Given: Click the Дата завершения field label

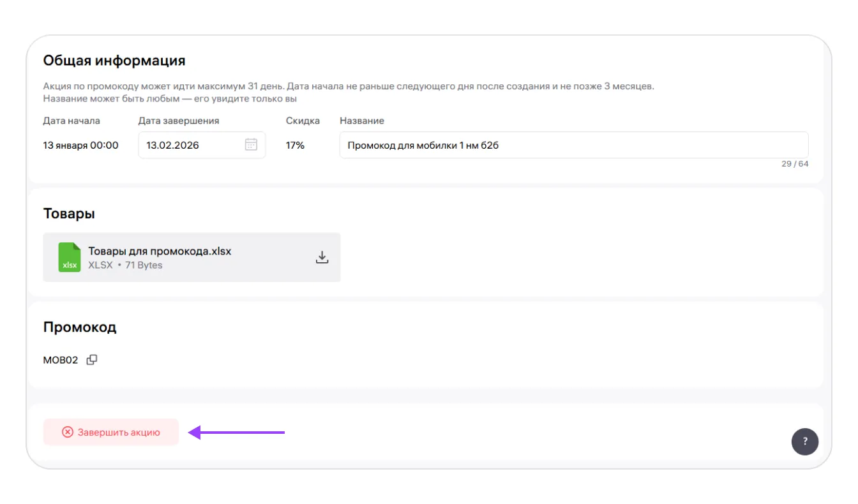Looking at the screenshot, I should click(x=178, y=121).
